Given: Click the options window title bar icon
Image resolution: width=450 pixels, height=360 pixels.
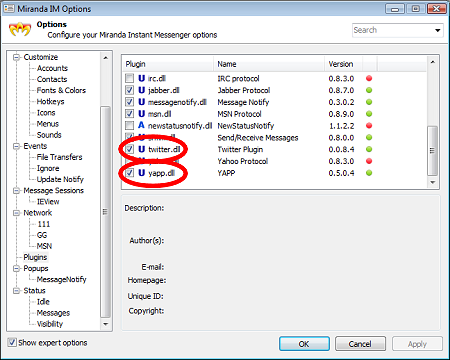Looking at the screenshot, I should [x=9, y=8].
